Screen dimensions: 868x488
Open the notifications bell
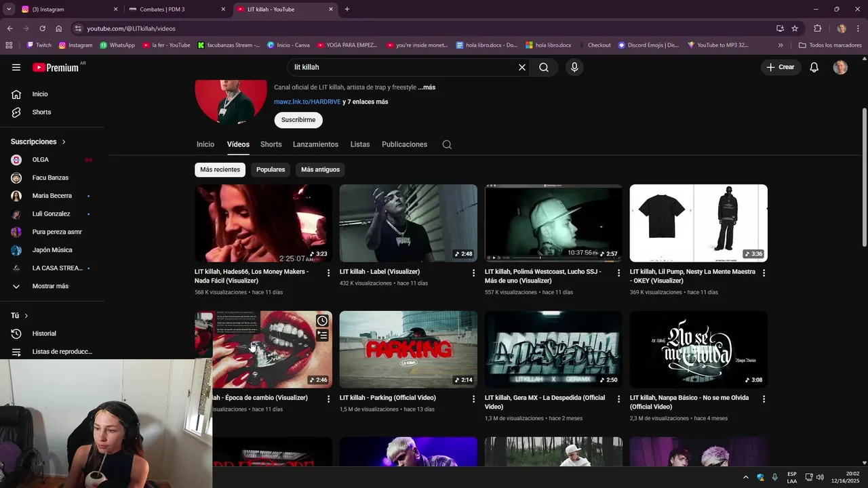814,67
